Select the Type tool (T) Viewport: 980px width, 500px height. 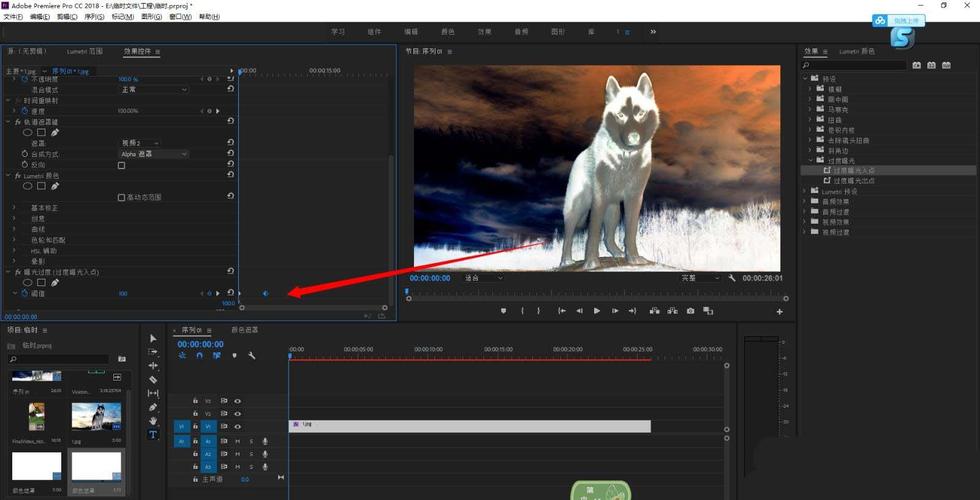[153, 435]
